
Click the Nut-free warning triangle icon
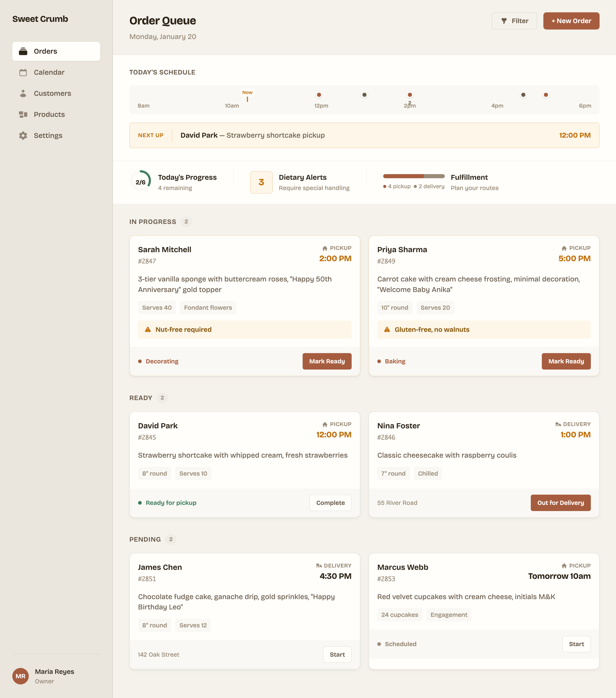[148, 329]
